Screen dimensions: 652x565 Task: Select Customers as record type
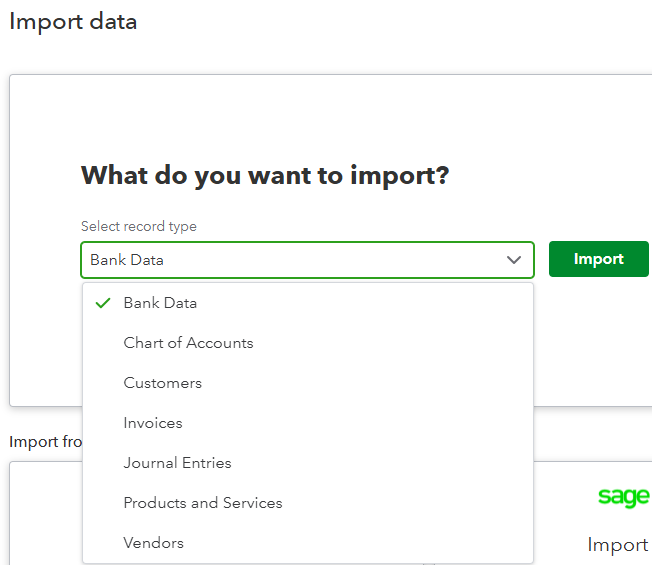pos(162,383)
